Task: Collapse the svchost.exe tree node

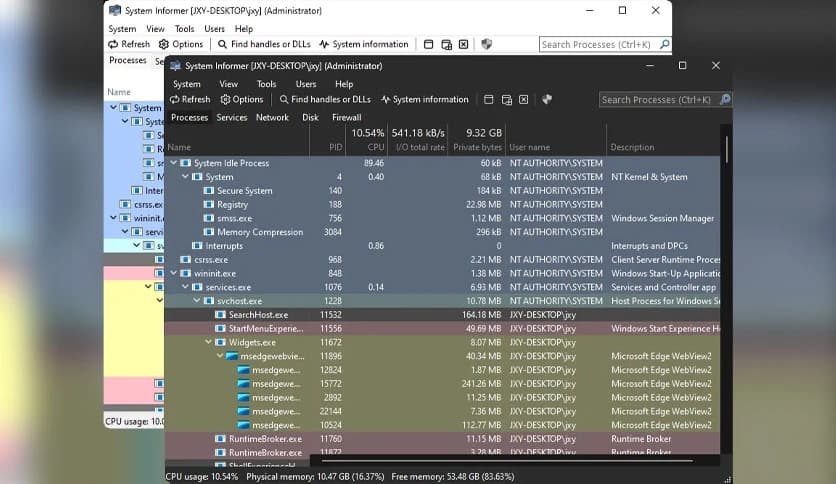Action: (x=197, y=301)
